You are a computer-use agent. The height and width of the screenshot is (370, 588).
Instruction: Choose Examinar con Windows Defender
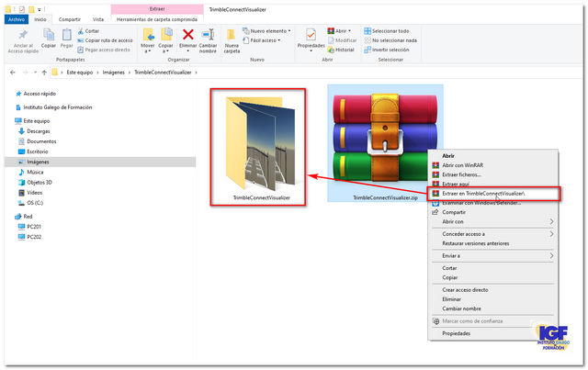481,203
